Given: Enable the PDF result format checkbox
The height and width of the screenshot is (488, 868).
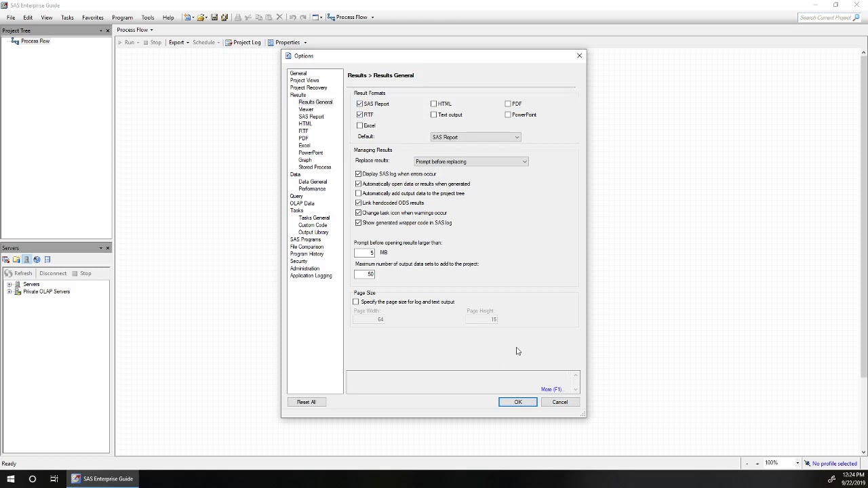Looking at the screenshot, I should [x=508, y=104].
